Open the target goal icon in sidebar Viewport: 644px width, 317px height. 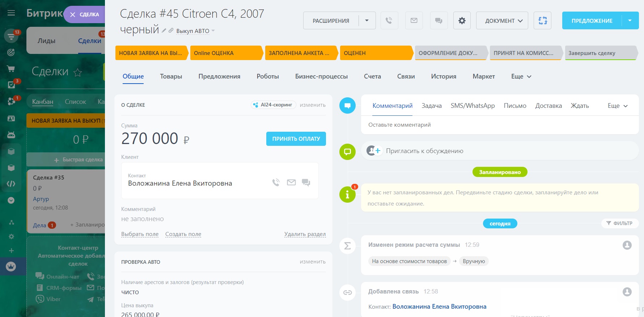11,52
